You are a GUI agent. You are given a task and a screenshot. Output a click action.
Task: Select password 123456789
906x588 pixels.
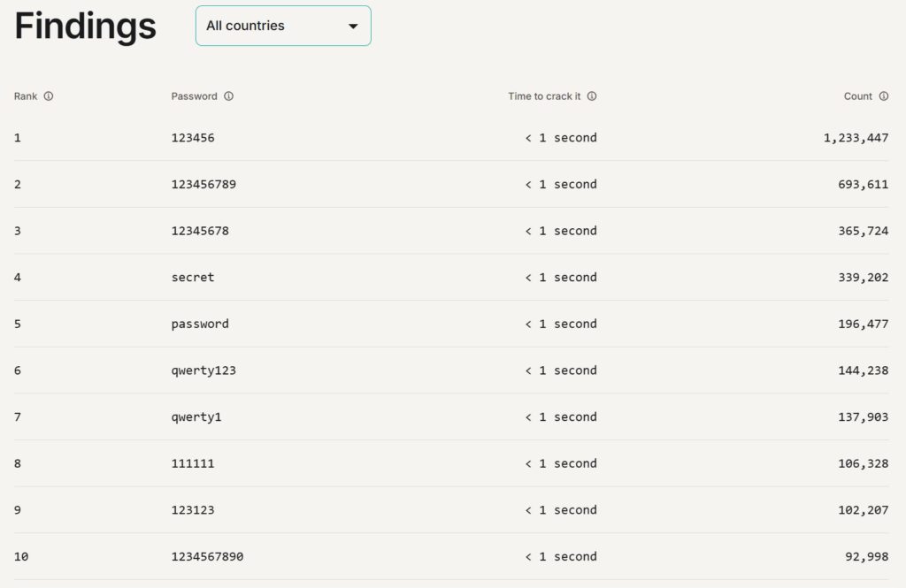coord(203,184)
